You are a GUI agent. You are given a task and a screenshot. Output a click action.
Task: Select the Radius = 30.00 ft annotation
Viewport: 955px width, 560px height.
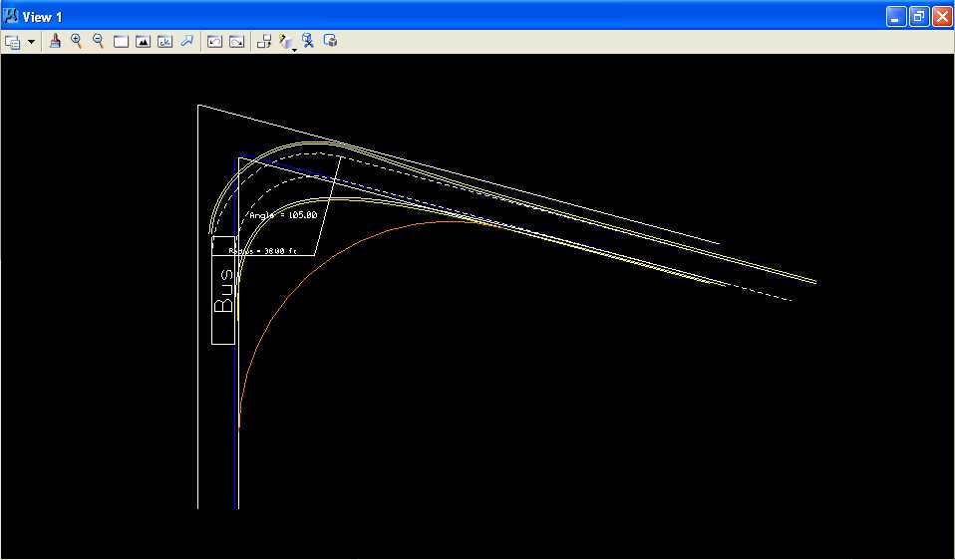click(262, 251)
